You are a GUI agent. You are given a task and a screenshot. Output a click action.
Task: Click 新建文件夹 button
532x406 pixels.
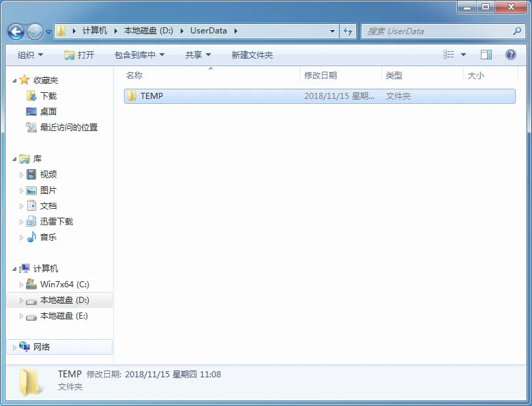[x=252, y=55]
